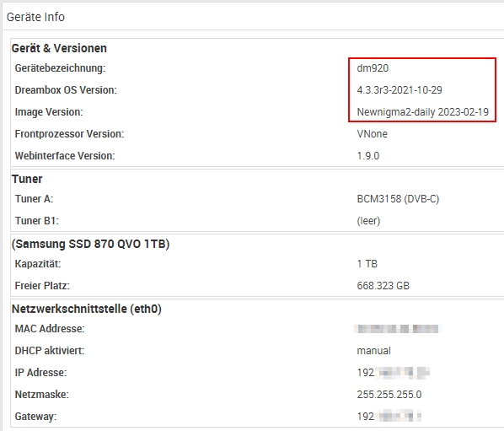Viewport: 504px width, 431px height.
Task: Select the Netzmaske value 255.255.255.0
Action: coord(389,395)
